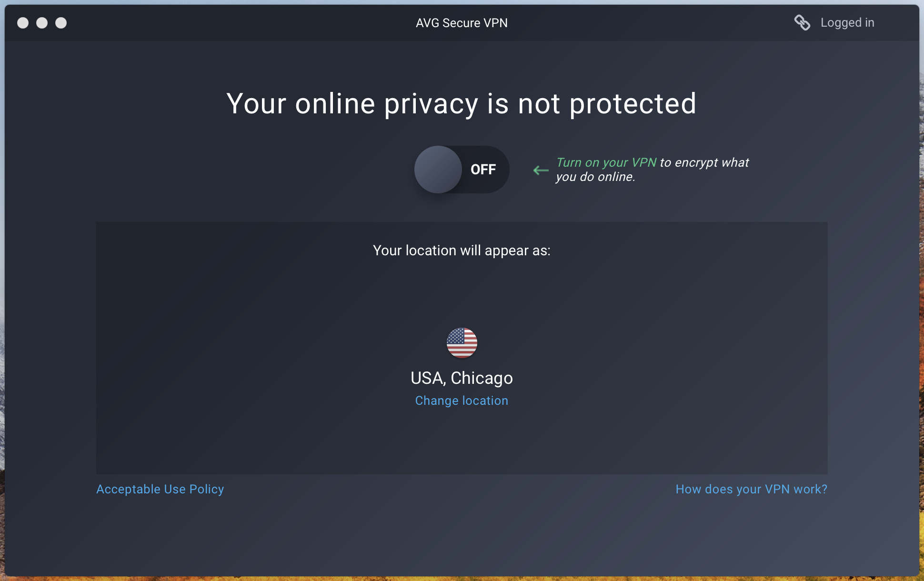Viewport: 924px width, 581px height.
Task: Click the zoom button in the title bar
Action: pyautogui.click(x=61, y=23)
